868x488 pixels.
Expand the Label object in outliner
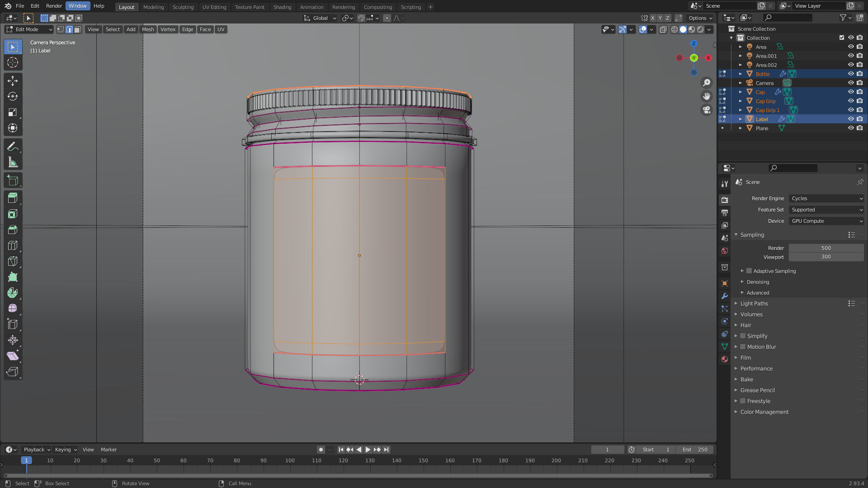(740, 119)
